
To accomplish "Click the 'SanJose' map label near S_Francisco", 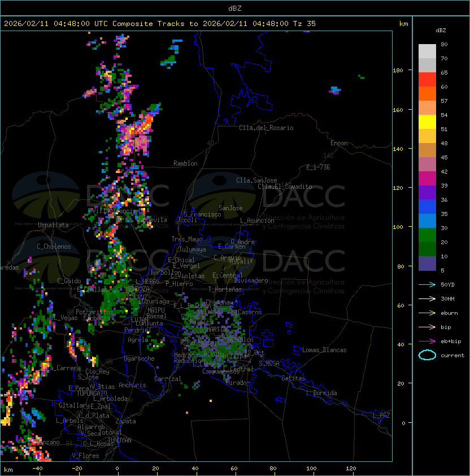I will pyautogui.click(x=230, y=208).
